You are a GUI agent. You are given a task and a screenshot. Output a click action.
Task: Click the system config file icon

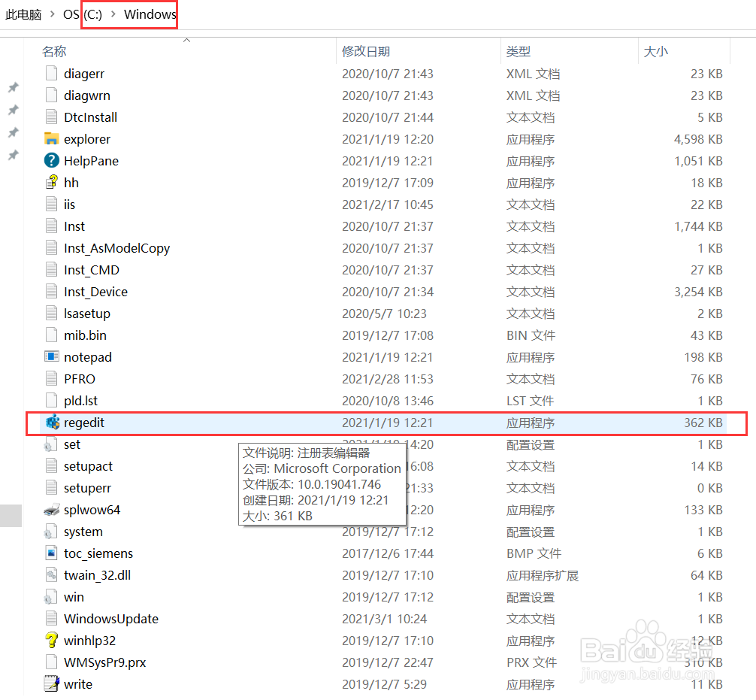(x=50, y=532)
